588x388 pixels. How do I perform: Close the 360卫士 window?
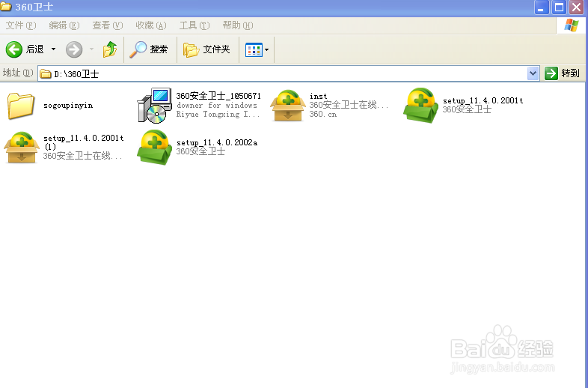(x=576, y=7)
